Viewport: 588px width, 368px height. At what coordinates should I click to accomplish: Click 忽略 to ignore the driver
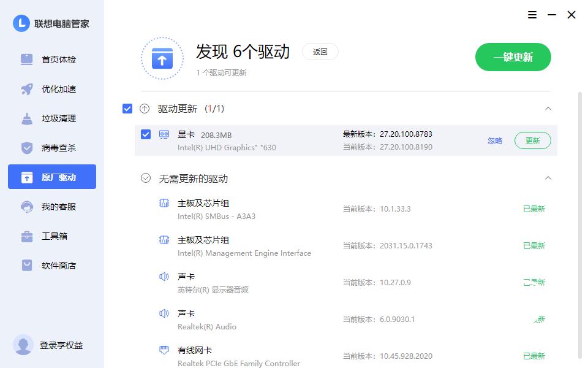[494, 140]
